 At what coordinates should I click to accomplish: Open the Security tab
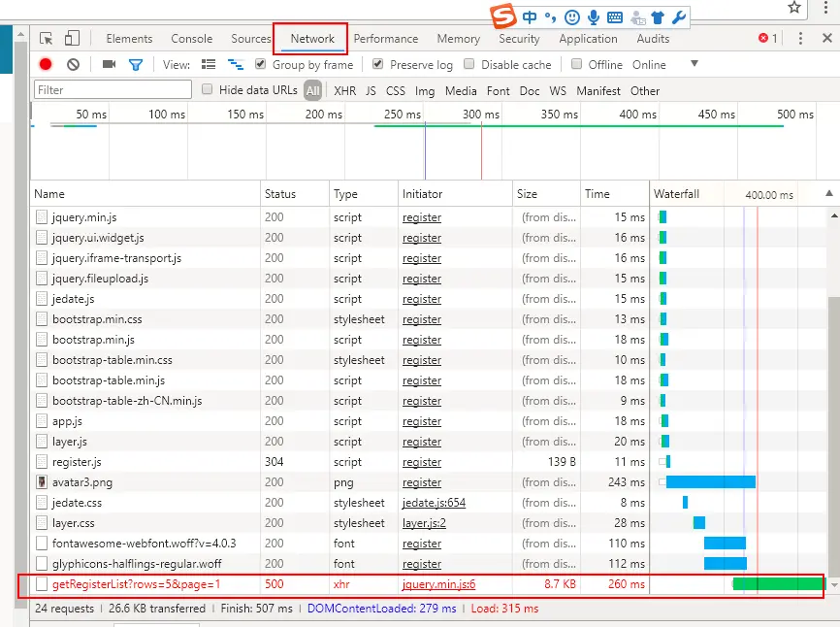pos(519,39)
